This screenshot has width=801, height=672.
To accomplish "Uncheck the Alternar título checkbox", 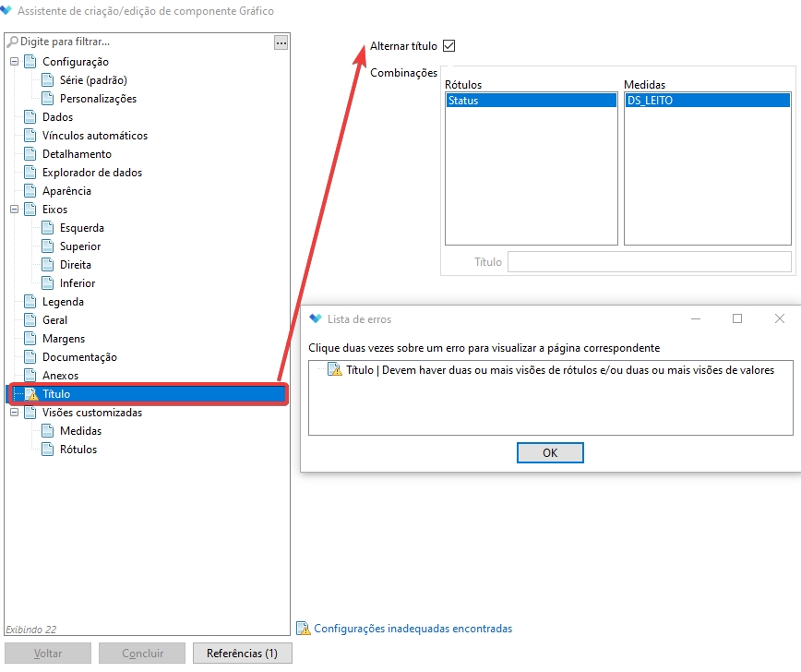I will click(x=449, y=46).
